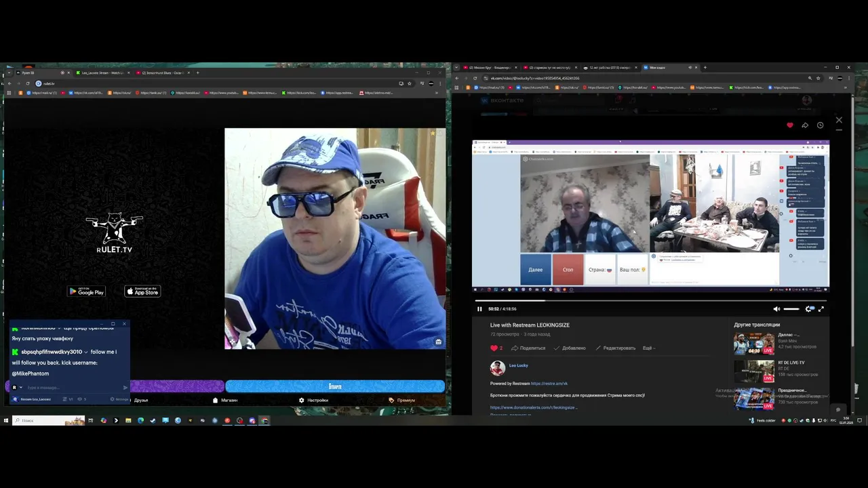This screenshot has width=868, height=488.
Task: Mute audio on Мои видео tab
Action: pyautogui.click(x=690, y=68)
